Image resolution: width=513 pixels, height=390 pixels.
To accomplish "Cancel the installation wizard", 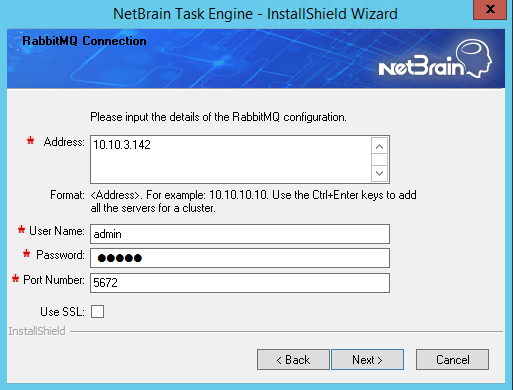I will click(452, 360).
